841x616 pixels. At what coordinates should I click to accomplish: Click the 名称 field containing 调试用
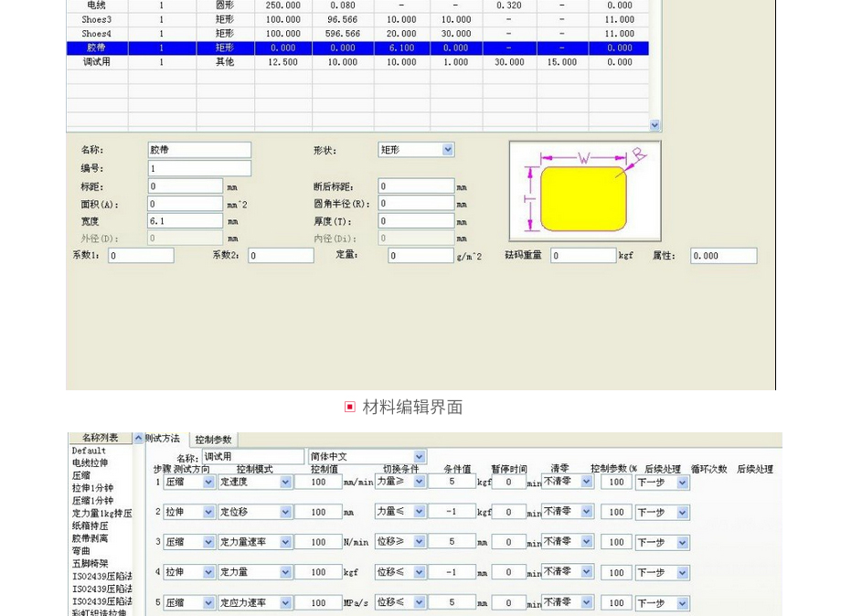(x=252, y=457)
